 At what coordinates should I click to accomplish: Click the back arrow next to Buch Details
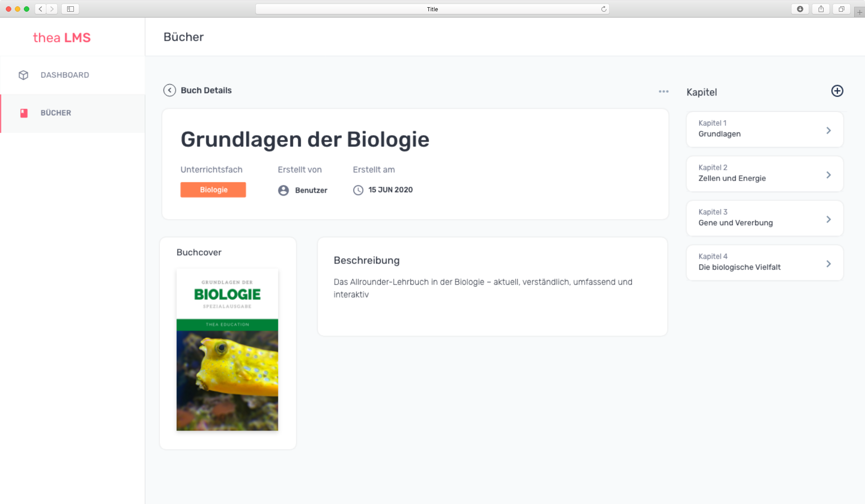coord(169,91)
